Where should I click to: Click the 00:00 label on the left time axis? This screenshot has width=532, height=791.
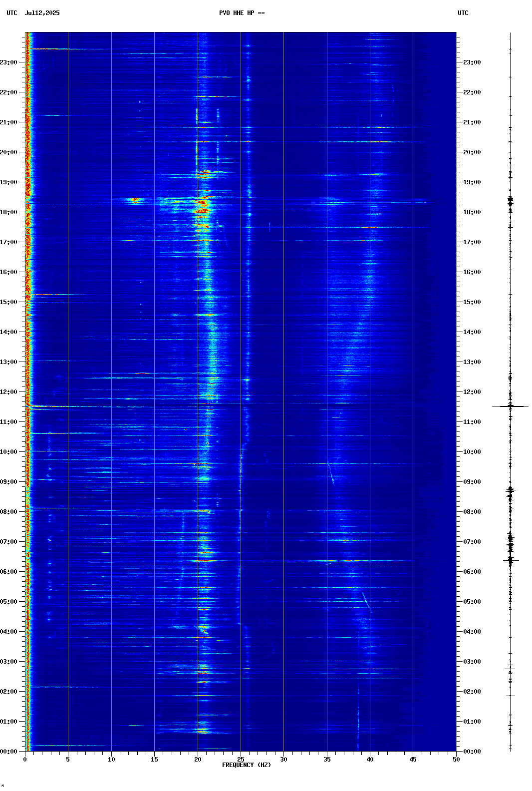coord(8,752)
